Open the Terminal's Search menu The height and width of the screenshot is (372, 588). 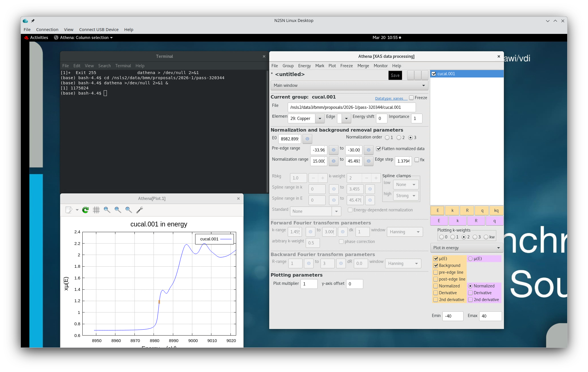tap(104, 66)
